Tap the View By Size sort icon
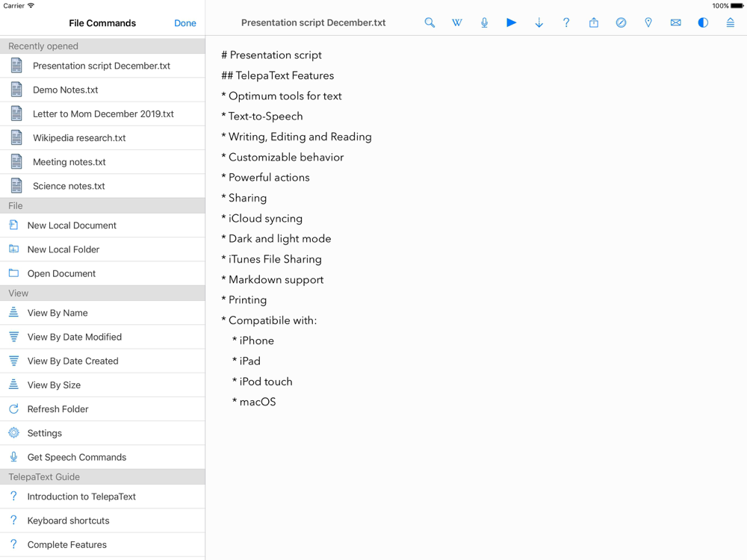Image resolution: width=747 pixels, height=560 pixels. coord(13,385)
